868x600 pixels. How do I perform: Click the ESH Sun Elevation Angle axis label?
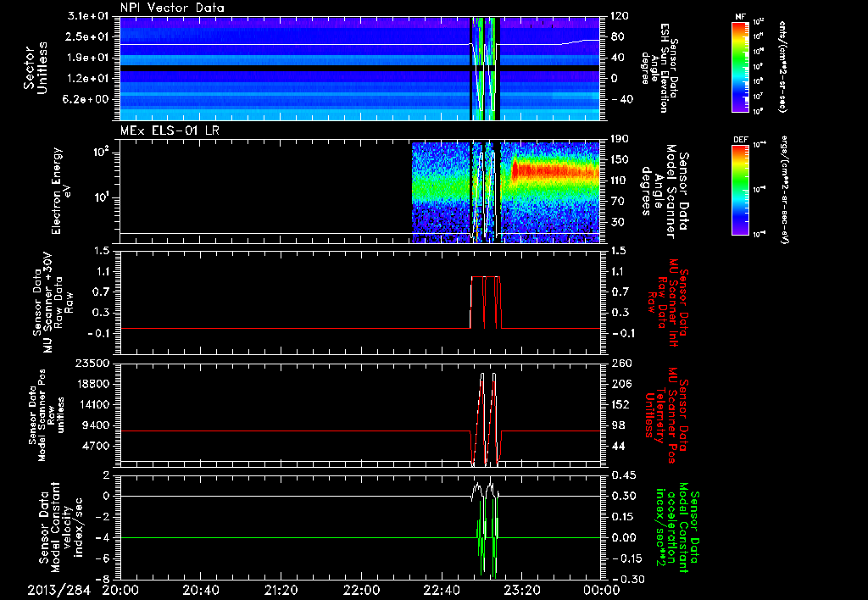pyautogui.click(x=661, y=68)
